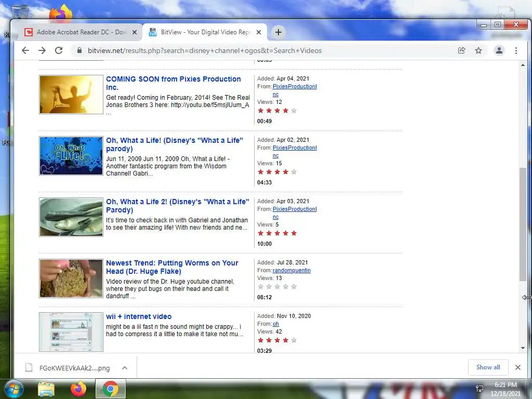Click the Recycle Bin desktop icon
Viewport: 532px width, 399px height.
[x=20, y=11]
